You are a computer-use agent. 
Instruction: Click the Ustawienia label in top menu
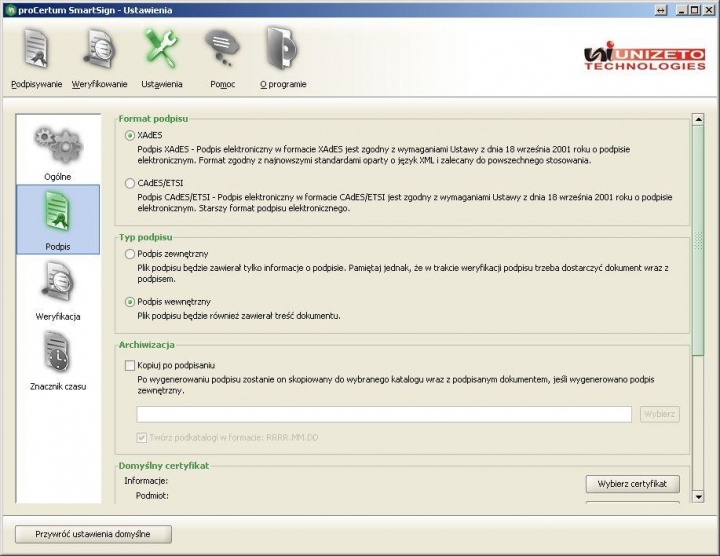pos(162,84)
